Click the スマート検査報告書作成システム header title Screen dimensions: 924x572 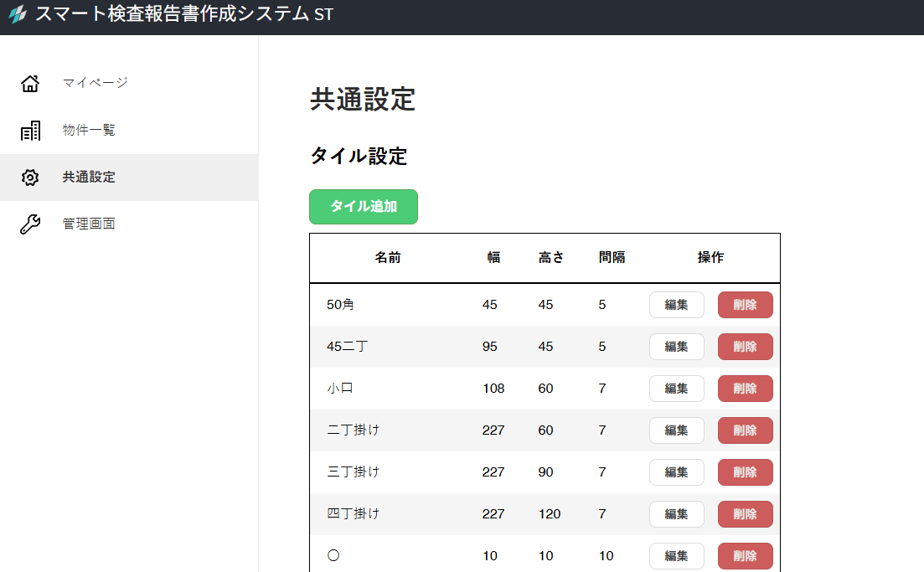click(183, 15)
